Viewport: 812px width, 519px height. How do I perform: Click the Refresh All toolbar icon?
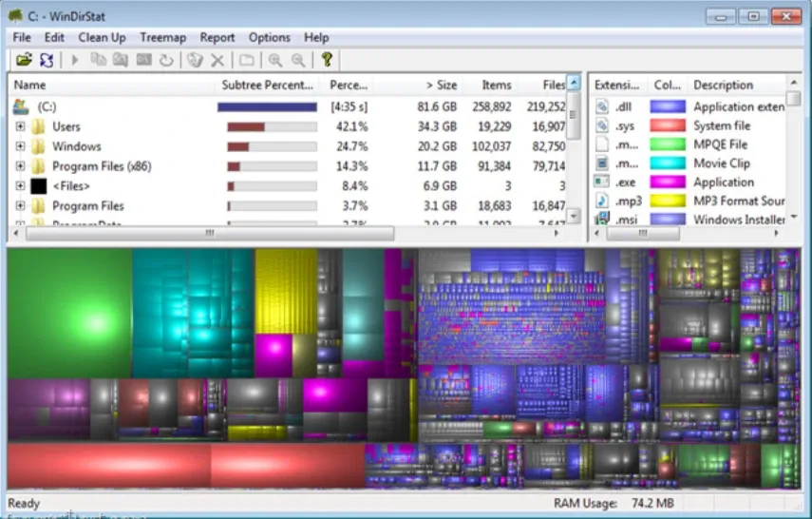pos(46,60)
